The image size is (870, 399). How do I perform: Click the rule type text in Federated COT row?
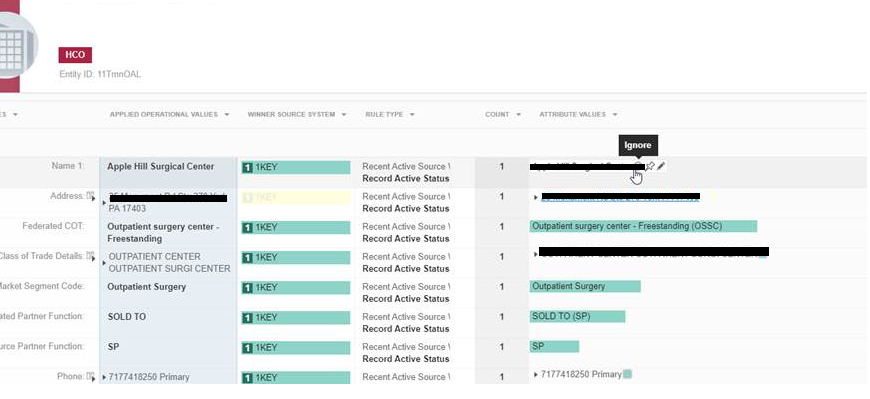(406, 233)
